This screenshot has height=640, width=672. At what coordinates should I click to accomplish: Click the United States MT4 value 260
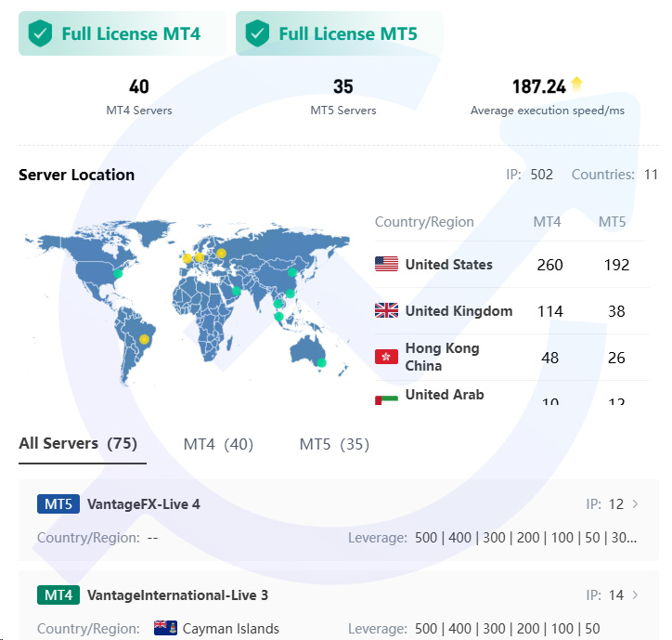549,265
